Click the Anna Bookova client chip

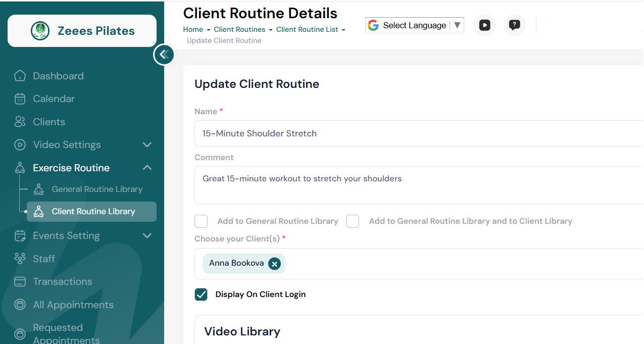coord(244,264)
